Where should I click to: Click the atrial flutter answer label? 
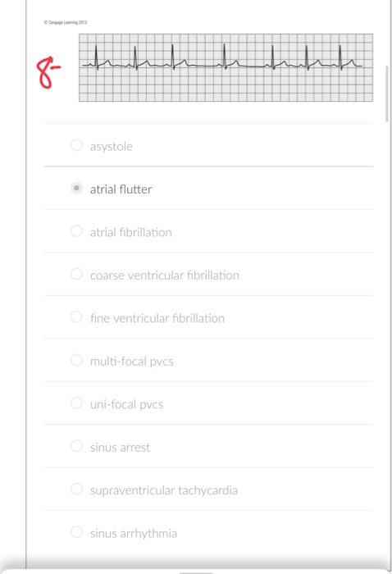click(121, 189)
